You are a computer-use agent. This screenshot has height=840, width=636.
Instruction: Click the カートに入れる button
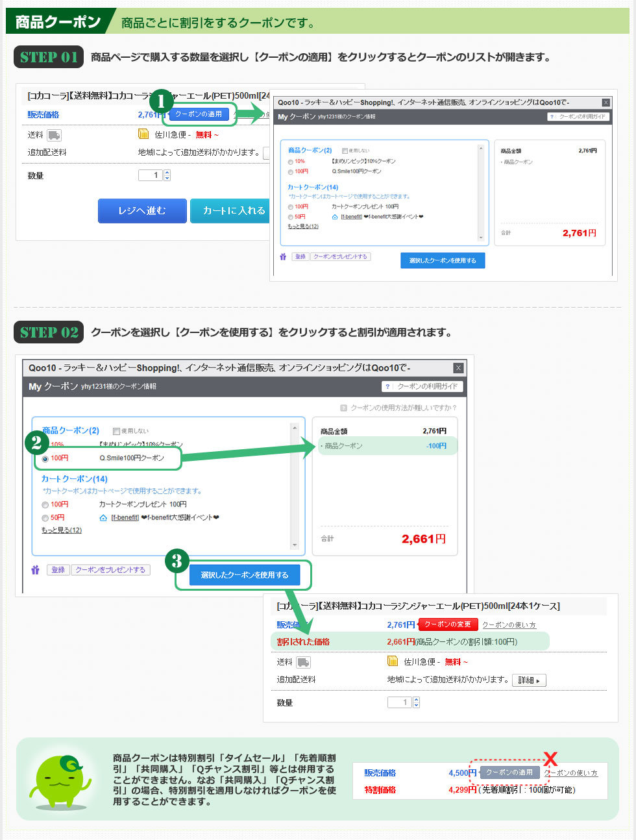click(x=230, y=211)
